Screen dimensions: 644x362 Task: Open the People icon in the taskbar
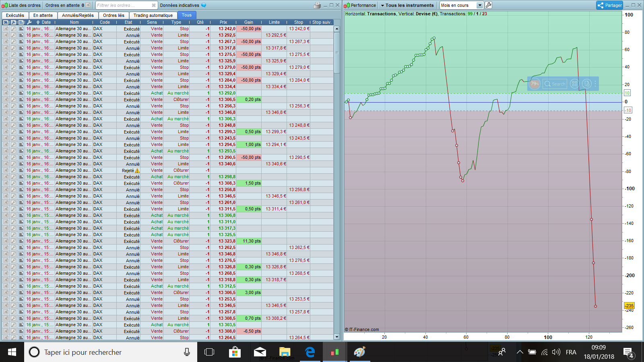(x=502, y=352)
